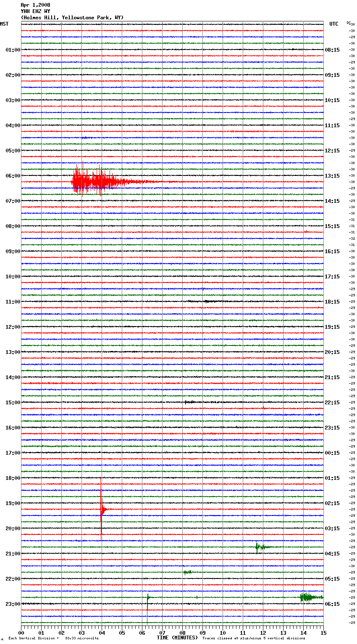This screenshot has width=357, height=644.
Task: Click the UTC label "00:15"
Action: [x=332, y=453]
